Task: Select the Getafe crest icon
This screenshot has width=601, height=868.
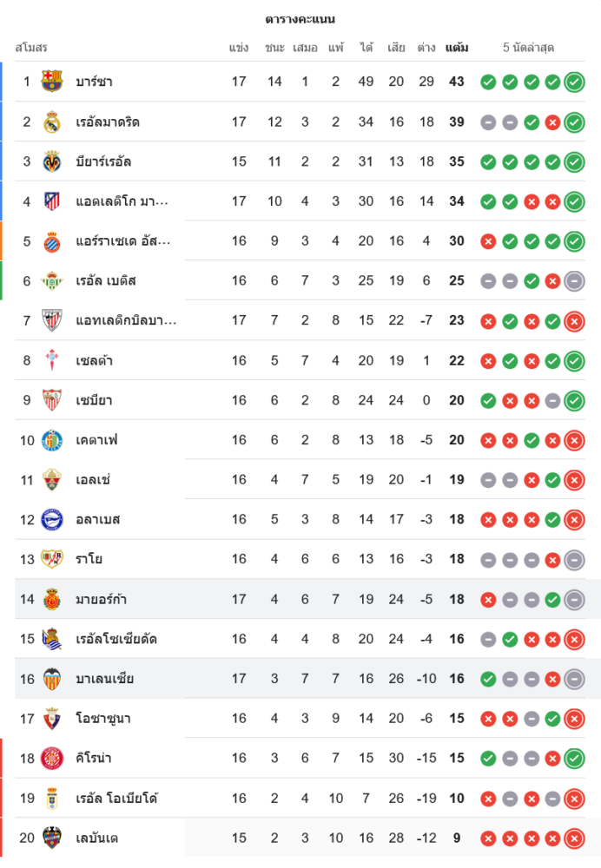Action: (x=52, y=440)
